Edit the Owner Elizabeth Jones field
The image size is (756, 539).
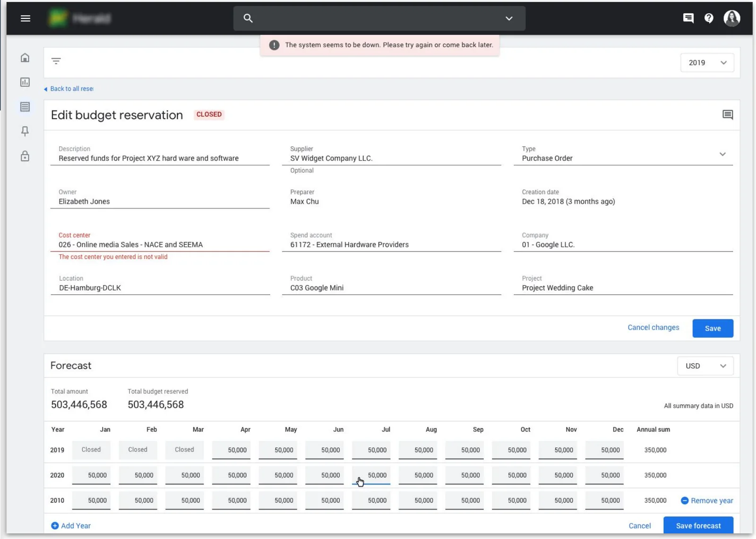(x=160, y=198)
